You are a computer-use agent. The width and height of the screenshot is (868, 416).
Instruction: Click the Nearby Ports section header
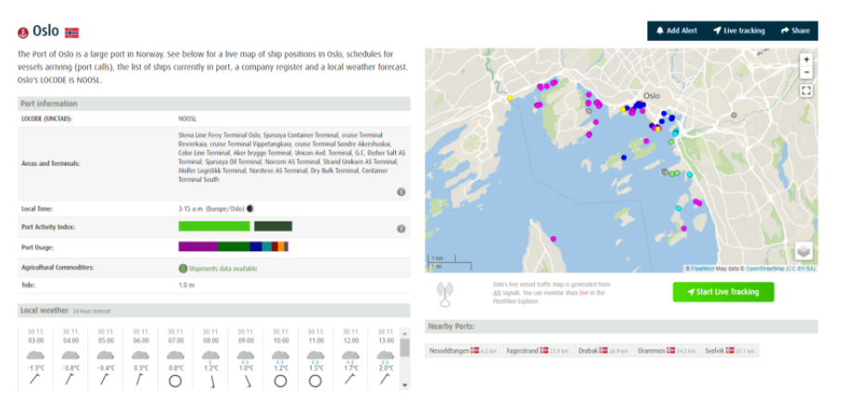coord(621,326)
